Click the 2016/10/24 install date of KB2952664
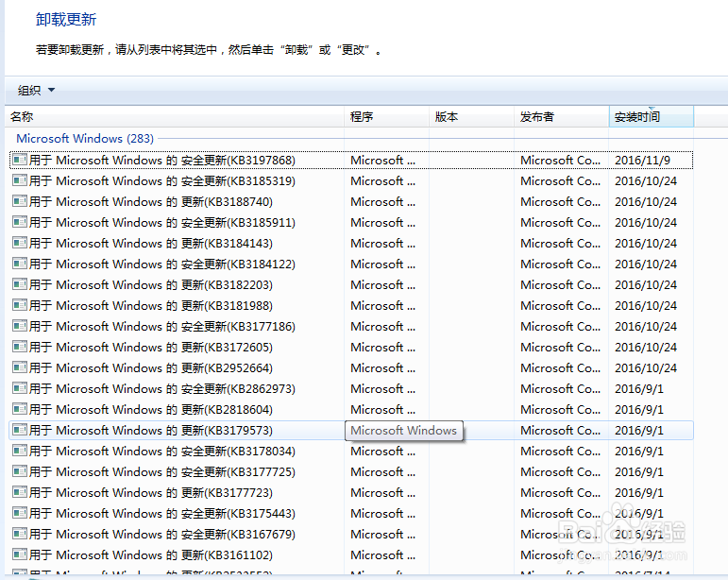 [646, 368]
